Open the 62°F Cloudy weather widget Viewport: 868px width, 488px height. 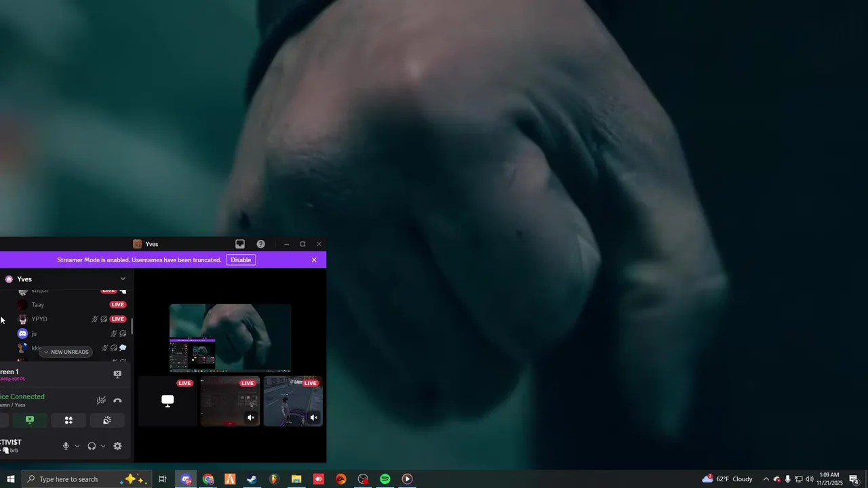point(727,479)
